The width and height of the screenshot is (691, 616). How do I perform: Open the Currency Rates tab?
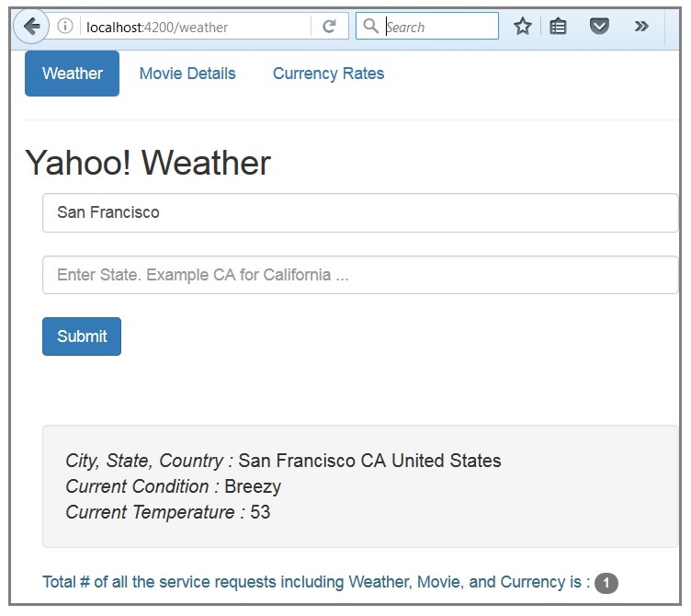tap(328, 74)
